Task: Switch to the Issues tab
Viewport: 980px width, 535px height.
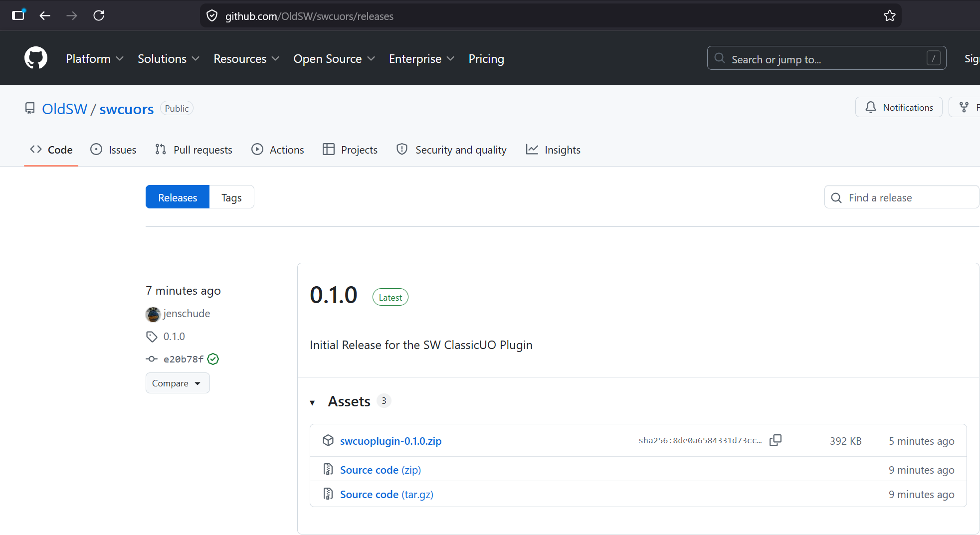Action: (113, 150)
